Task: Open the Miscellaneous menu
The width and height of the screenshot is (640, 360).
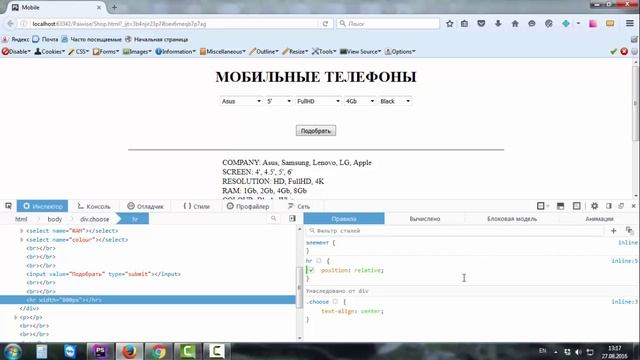Action: (222, 51)
